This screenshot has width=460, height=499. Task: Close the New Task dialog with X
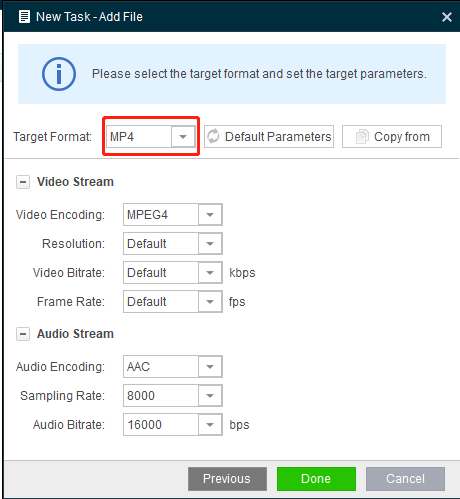click(x=447, y=17)
